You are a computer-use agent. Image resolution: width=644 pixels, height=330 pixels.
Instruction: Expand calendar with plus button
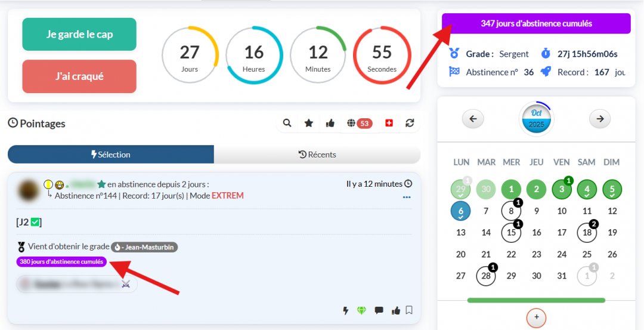click(536, 317)
